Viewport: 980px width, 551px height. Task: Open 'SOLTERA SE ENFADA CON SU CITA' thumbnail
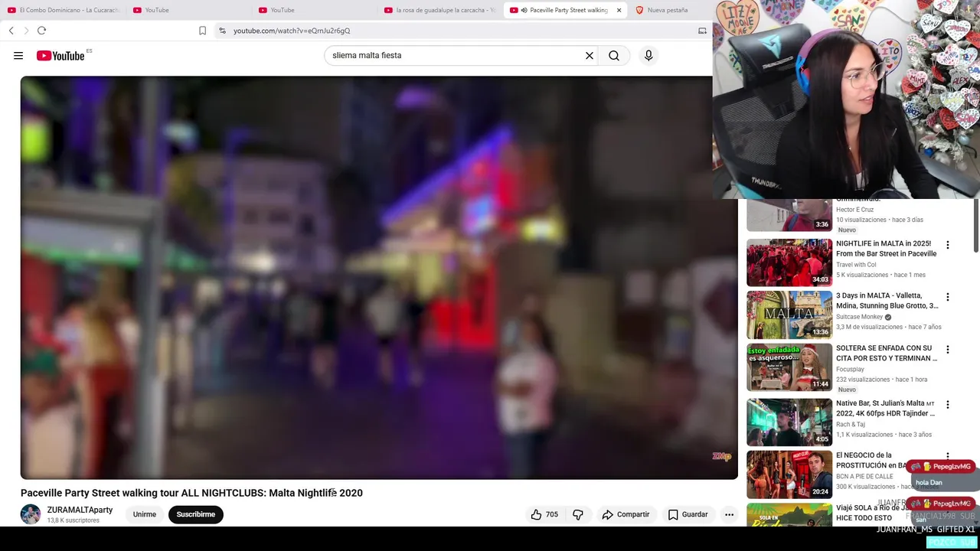pos(789,367)
